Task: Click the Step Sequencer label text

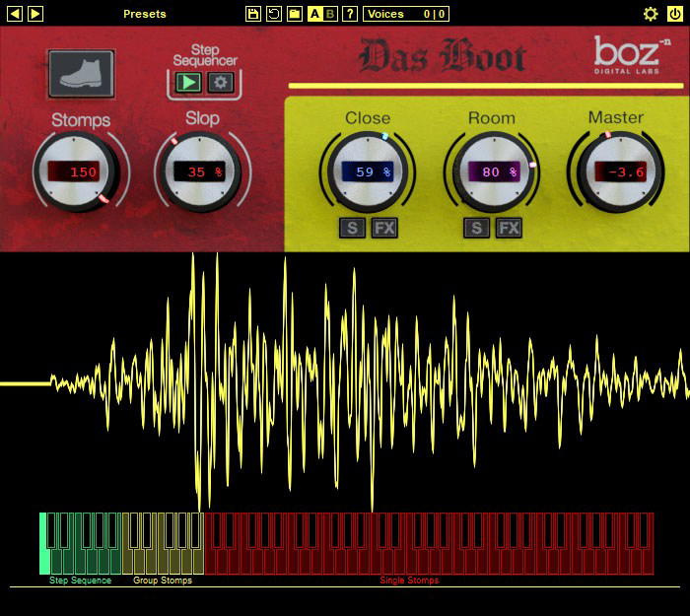Action: (x=205, y=55)
